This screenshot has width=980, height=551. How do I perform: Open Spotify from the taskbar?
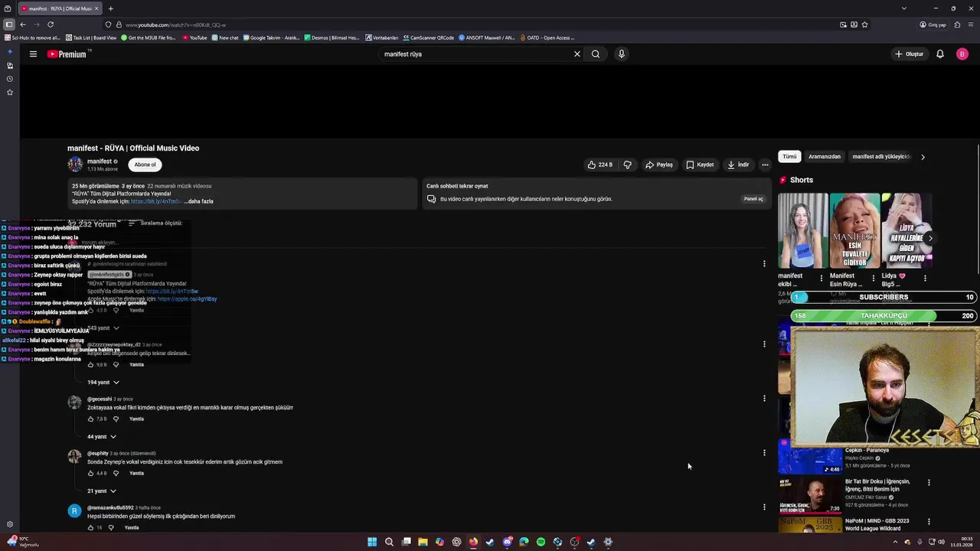541,542
